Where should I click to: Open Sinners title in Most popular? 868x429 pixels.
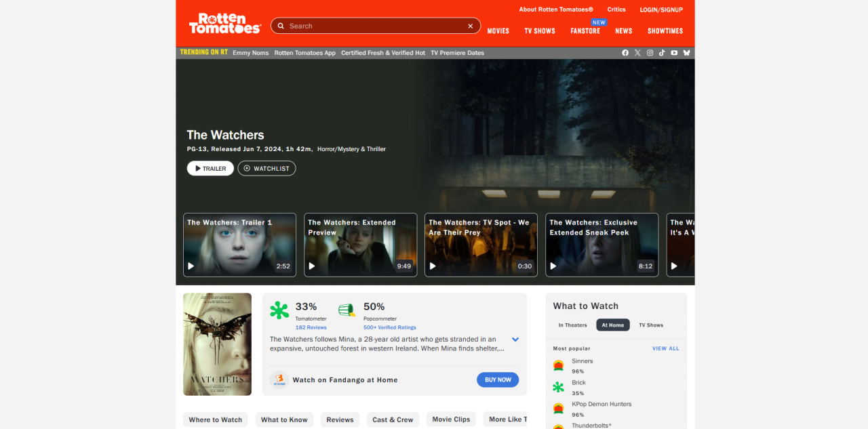pos(583,361)
